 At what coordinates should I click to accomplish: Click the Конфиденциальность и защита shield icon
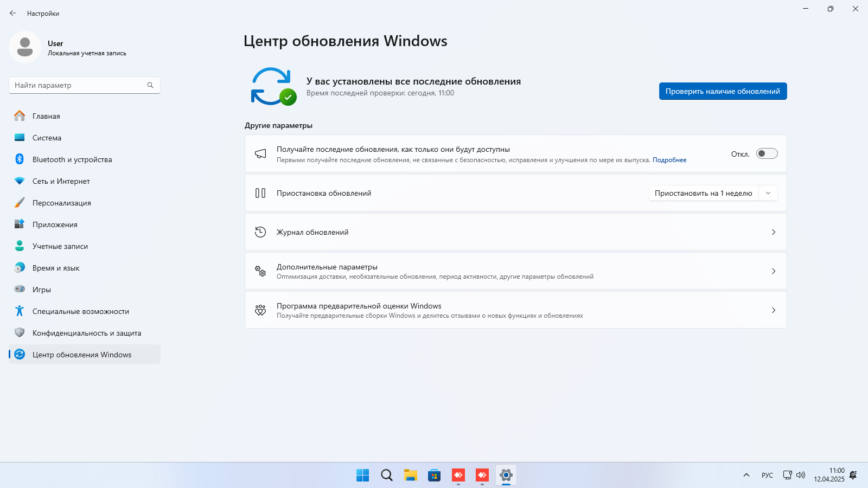pyautogui.click(x=20, y=332)
